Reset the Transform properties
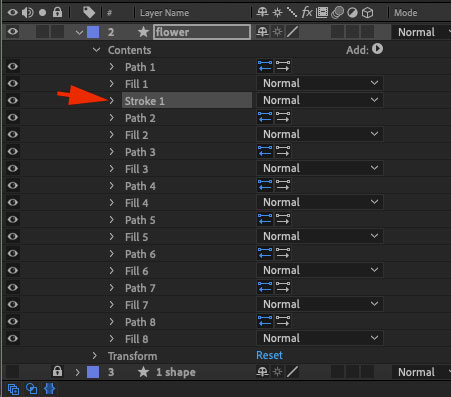451x397 pixels. 269,355
